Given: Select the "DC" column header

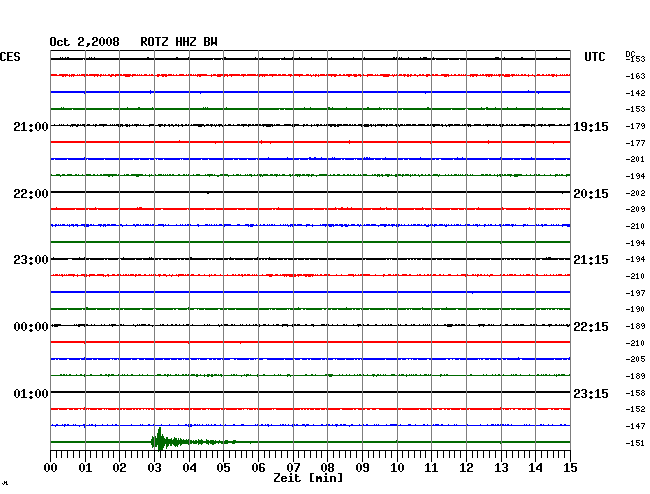Looking at the screenshot, I should click(630, 54).
